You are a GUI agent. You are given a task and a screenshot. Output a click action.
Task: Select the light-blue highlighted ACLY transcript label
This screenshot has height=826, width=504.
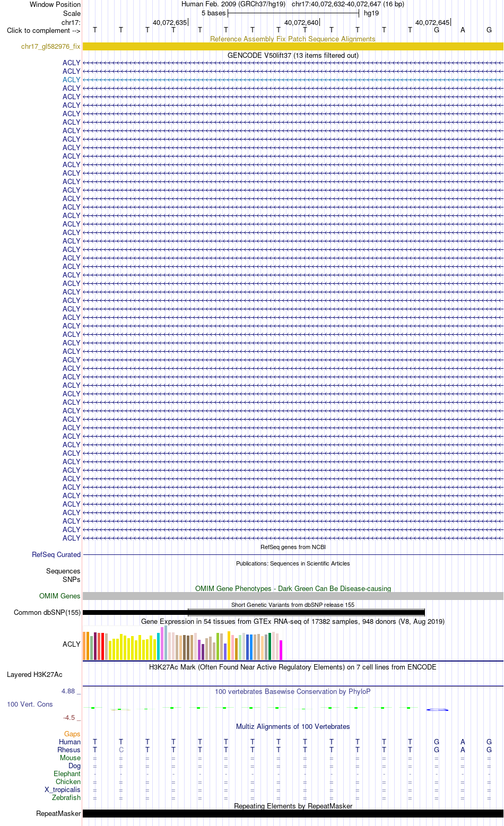point(72,80)
